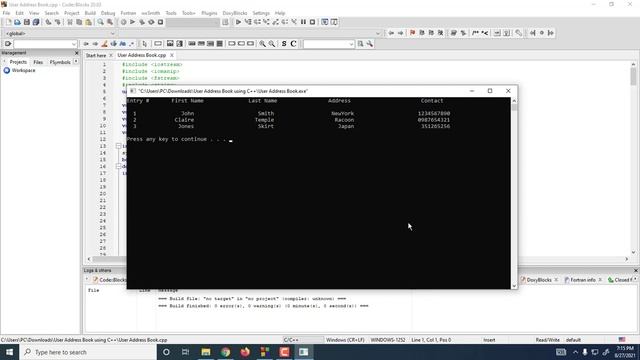Click the editor horizontal scrollbar
Screen dimensions: 640x360
pos(358,259)
